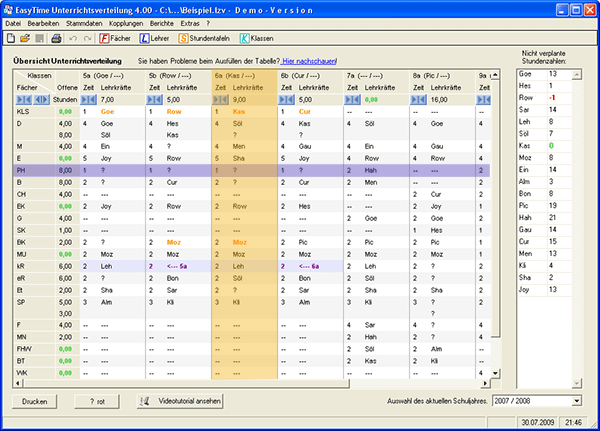Undo the last action via toolbar arrow
This screenshot has height=431, width=600.
tap(73, 38)
